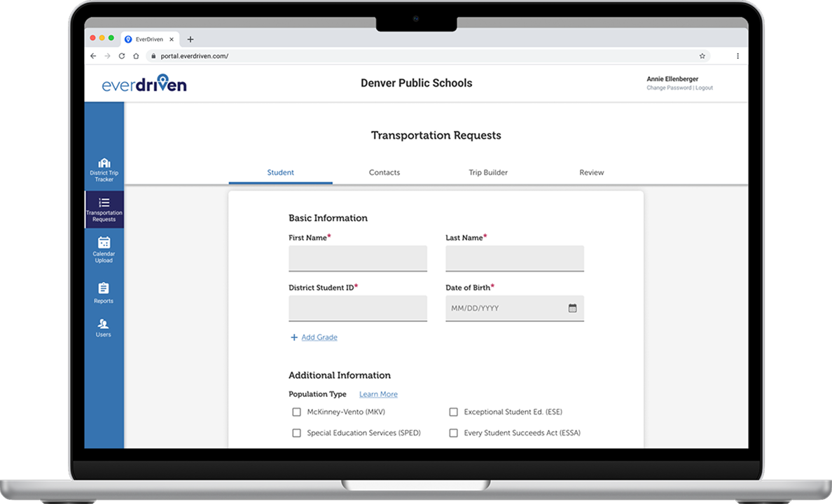Close the EverDriven browser tab
The width and height of the screenshot is (832, 504).
[172, 39]
